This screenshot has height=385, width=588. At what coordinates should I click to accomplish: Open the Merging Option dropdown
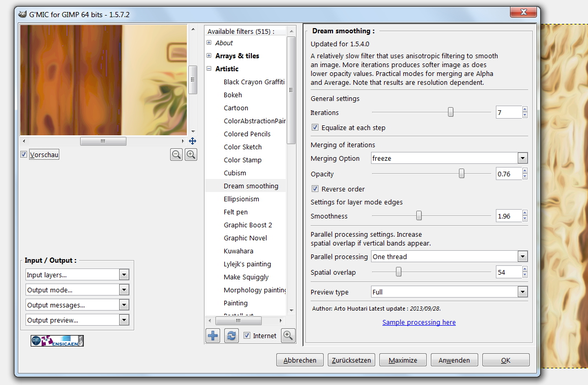449,158
